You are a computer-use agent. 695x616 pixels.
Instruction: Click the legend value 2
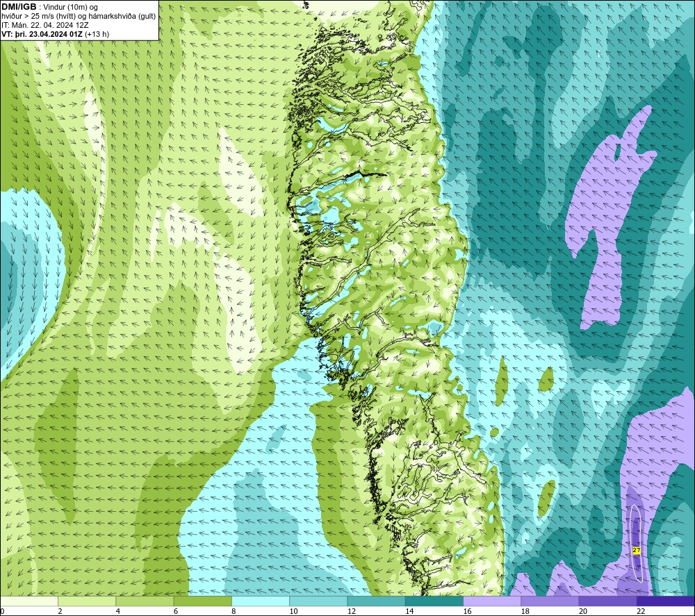[60, 612]
